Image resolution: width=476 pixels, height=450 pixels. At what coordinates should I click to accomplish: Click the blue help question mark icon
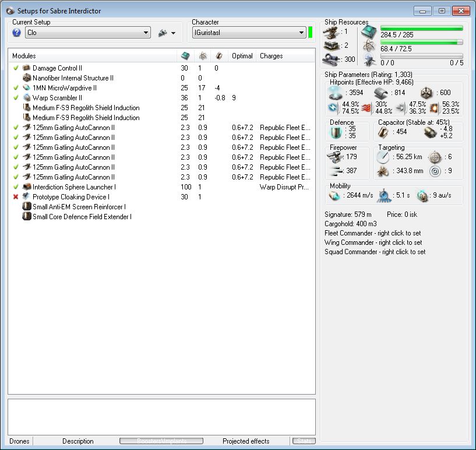click(17, 33)
